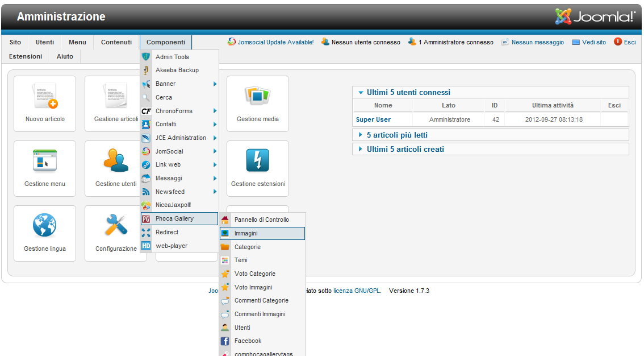Click the Temi color grid icon

click(x=225, y=260)
